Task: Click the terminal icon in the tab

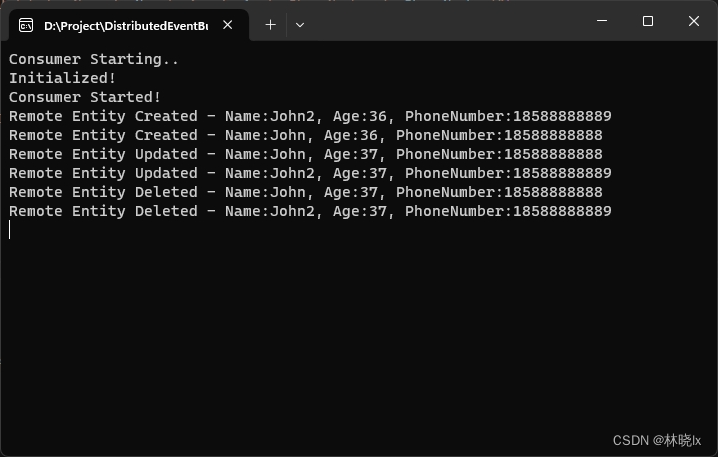Action: [x=26, y=25]
